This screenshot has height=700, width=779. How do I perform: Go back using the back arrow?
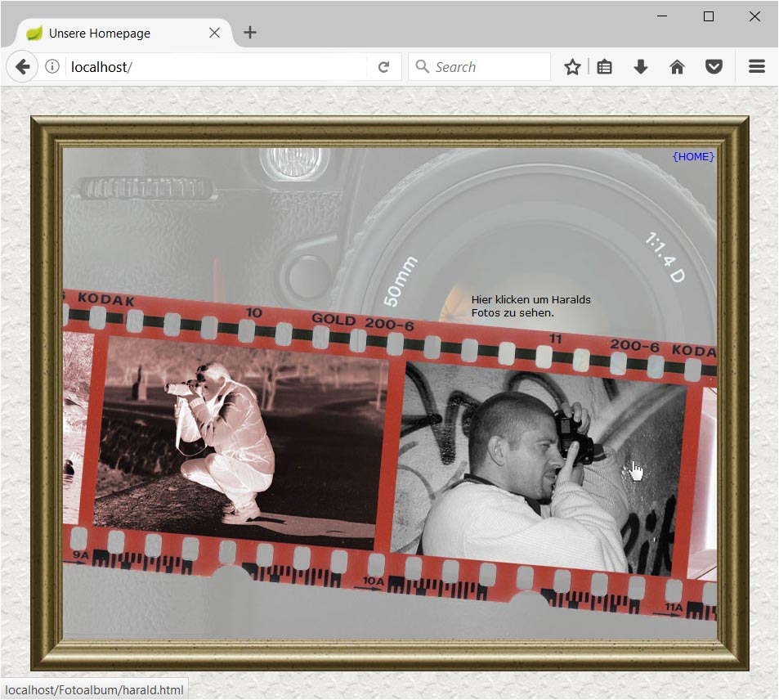point(22,67)
